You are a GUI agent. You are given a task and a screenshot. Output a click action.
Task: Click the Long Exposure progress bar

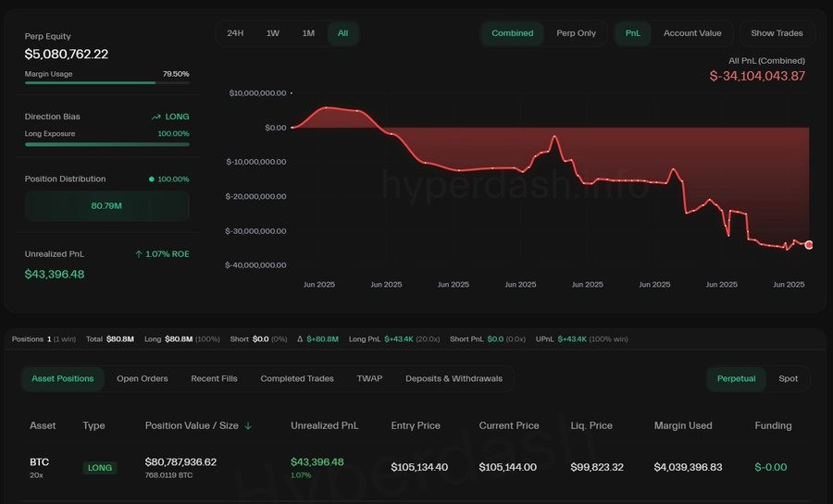click(106, 144)
